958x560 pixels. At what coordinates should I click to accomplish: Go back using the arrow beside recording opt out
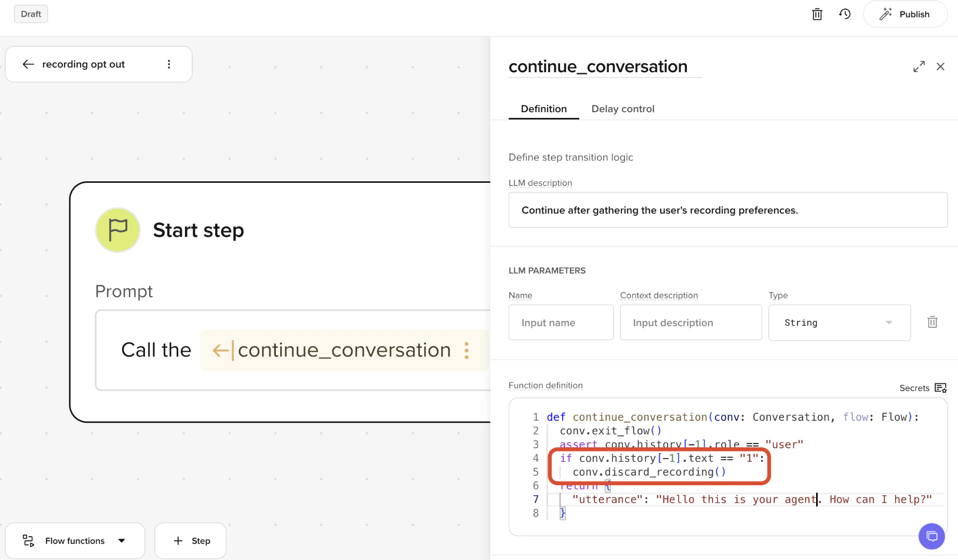[28, 64]
